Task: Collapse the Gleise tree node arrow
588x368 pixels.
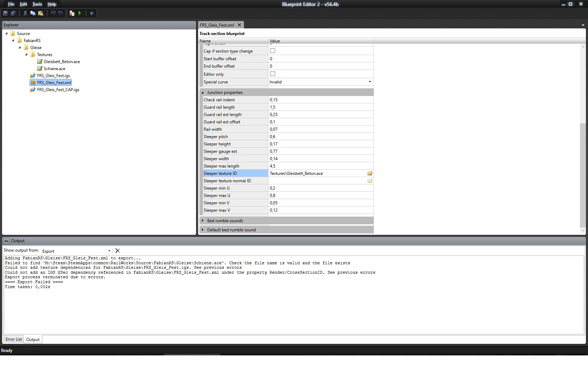Action: click(20, 48)
